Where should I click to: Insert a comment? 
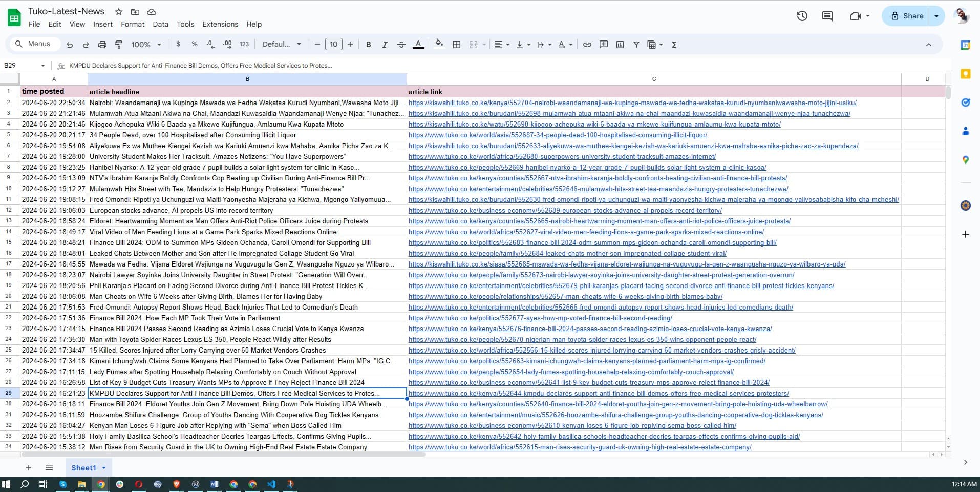tap(603, 45)
